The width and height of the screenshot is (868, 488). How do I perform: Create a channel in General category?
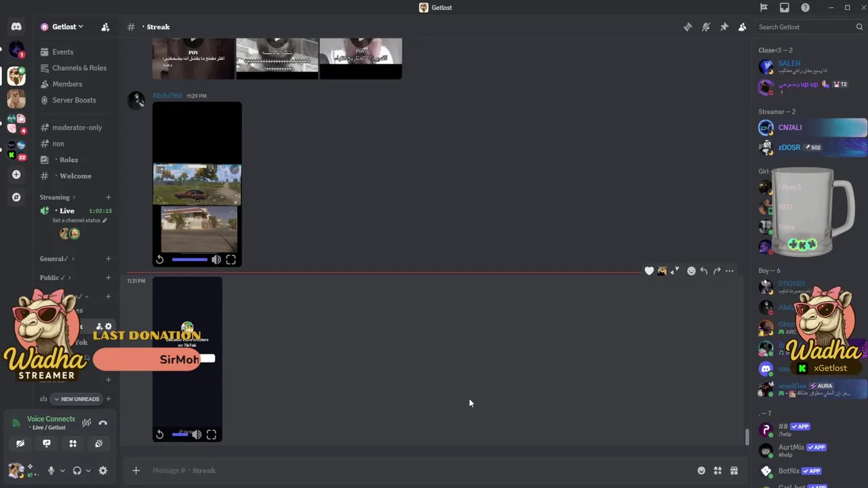pyautogui.click(x=108, y=258)
